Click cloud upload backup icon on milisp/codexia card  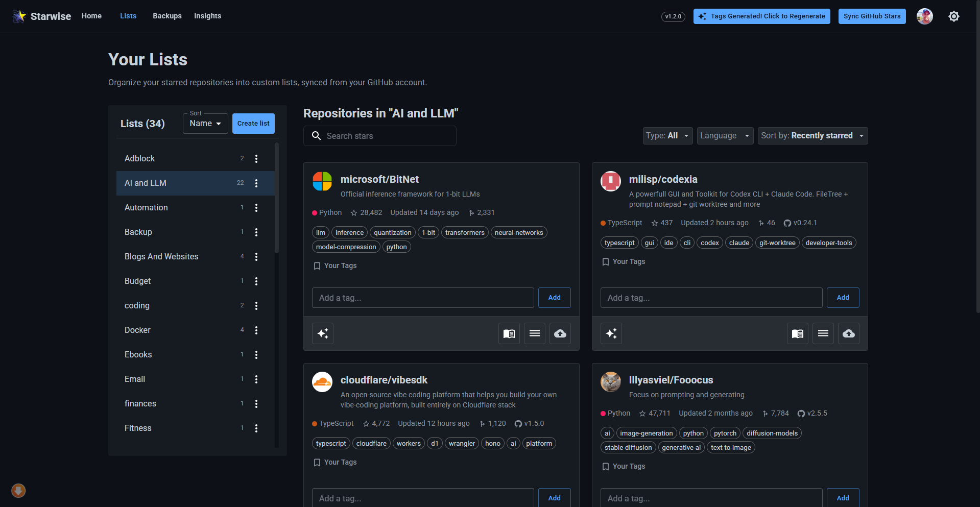[x=849, y=333]
